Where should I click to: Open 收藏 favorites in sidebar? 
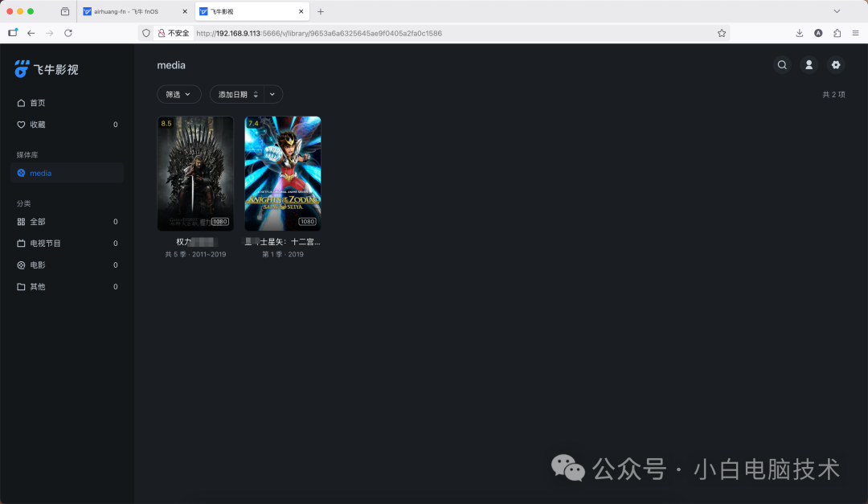(x=67, y=125)
